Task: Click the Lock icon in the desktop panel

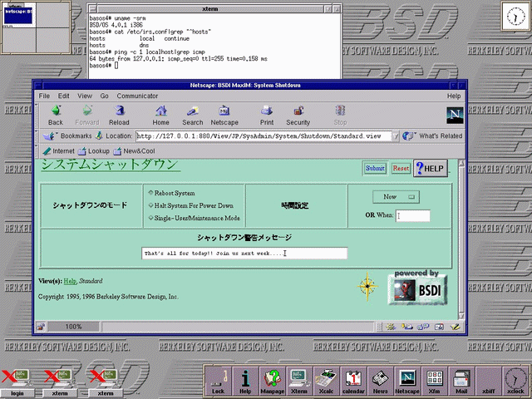Action: 218,381
